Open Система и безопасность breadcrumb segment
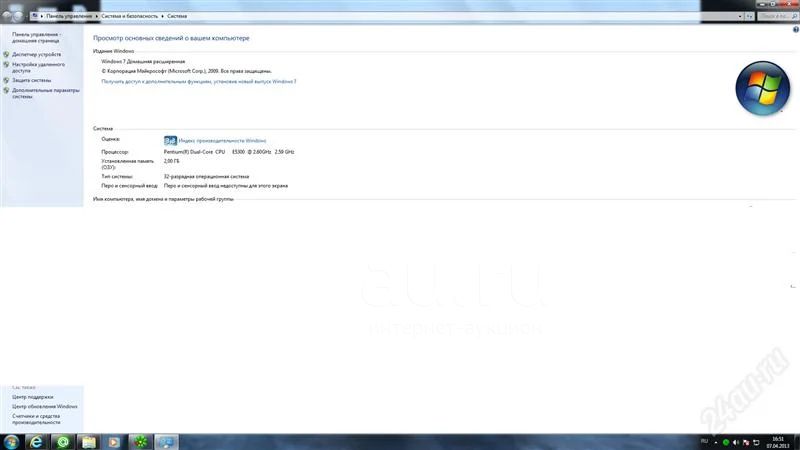 (130, 16)
